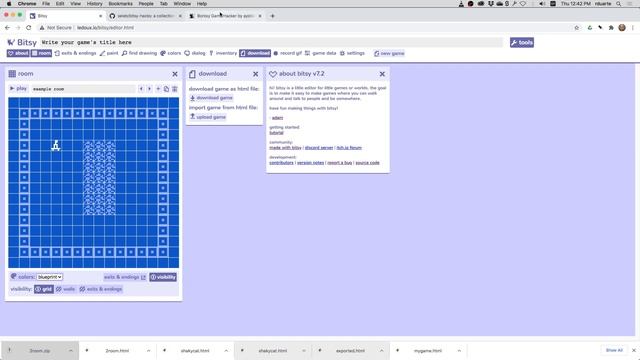640x360 pixels.
Task: Open the Bitsy settings panel
Action: [x=352, y=53]
